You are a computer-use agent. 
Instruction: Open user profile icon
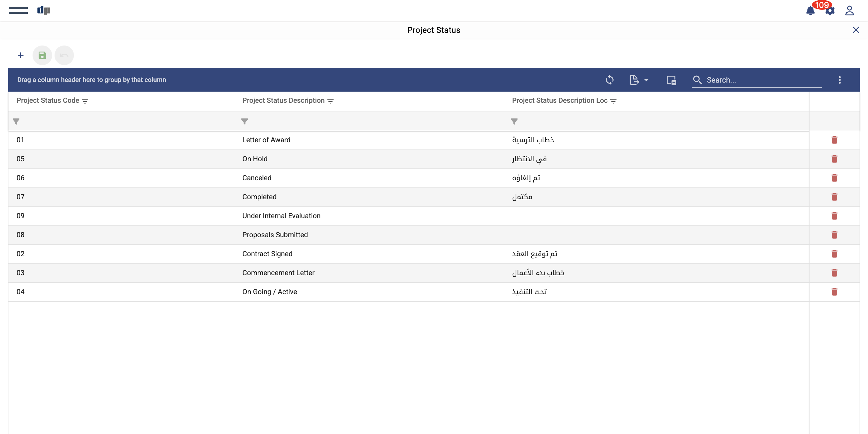(x=850, y=11)
